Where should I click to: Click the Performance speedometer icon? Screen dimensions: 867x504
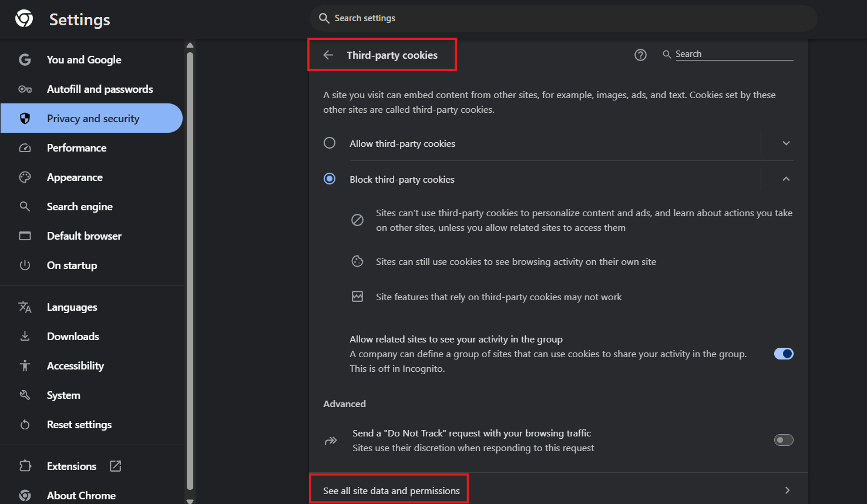coord(25,147)
